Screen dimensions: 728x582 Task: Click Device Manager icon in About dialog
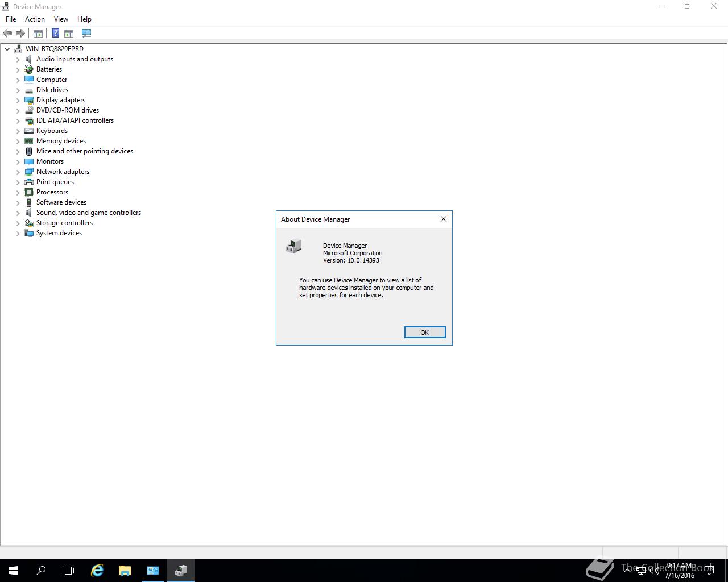point(293,246)
